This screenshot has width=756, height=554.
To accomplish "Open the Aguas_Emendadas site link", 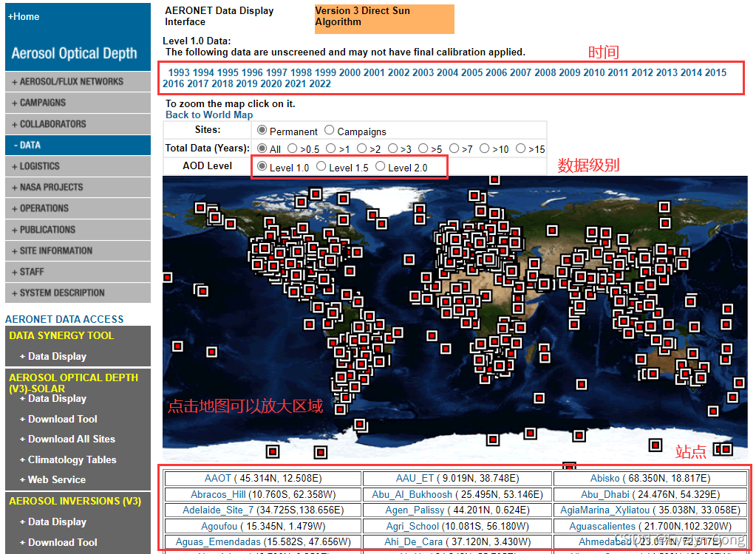I will click(218, 542).
